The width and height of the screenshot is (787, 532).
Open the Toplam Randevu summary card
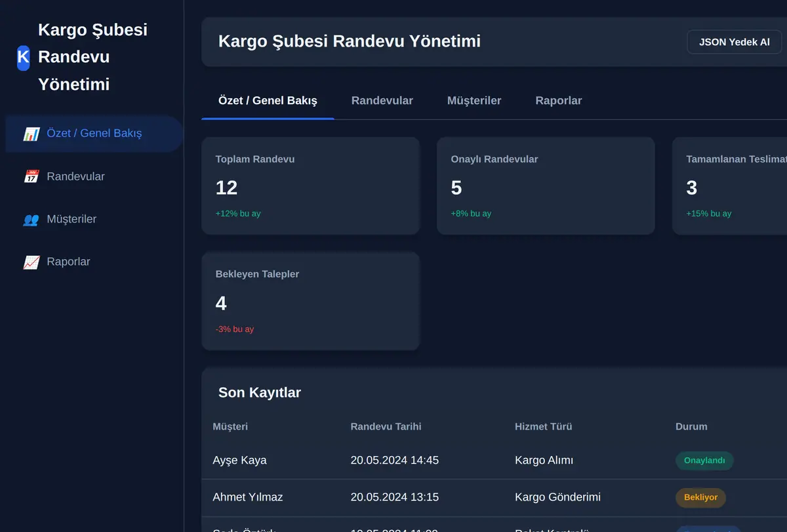coord(310,186)
